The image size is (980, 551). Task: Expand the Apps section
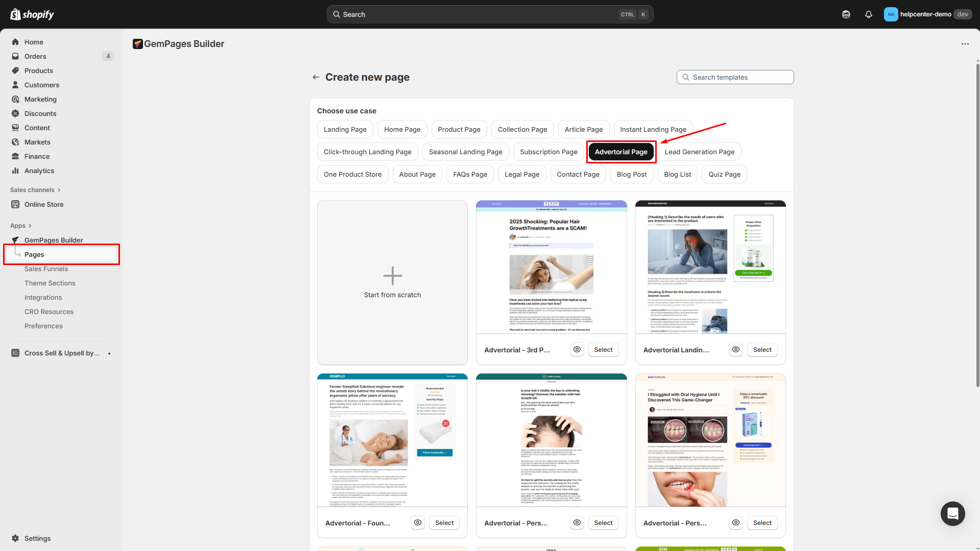[x=20, y=225]
